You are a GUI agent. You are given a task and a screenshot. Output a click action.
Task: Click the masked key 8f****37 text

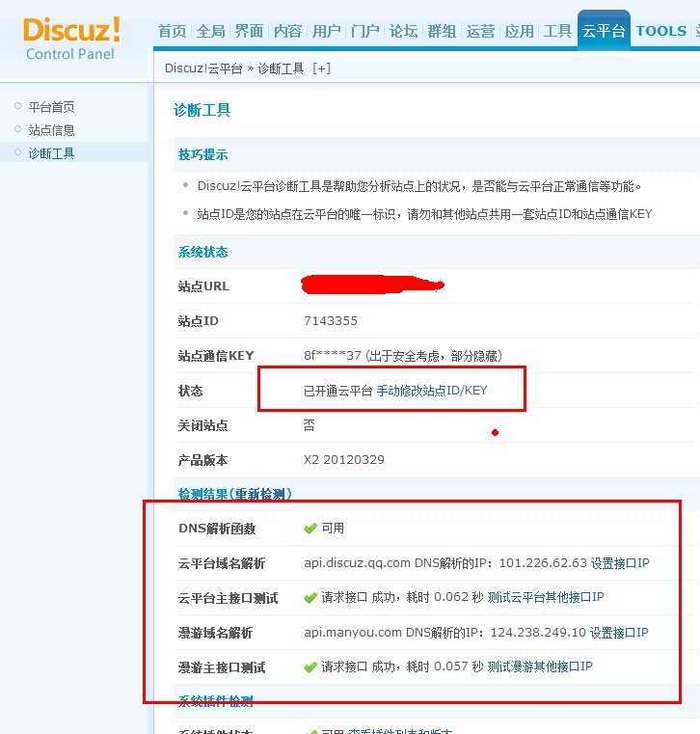333,356
